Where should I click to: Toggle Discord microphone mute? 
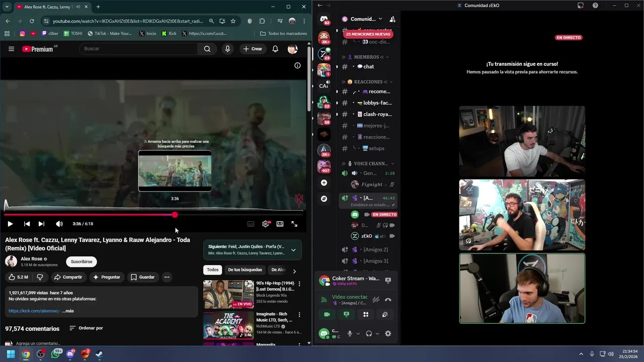(x=350, y=333)
